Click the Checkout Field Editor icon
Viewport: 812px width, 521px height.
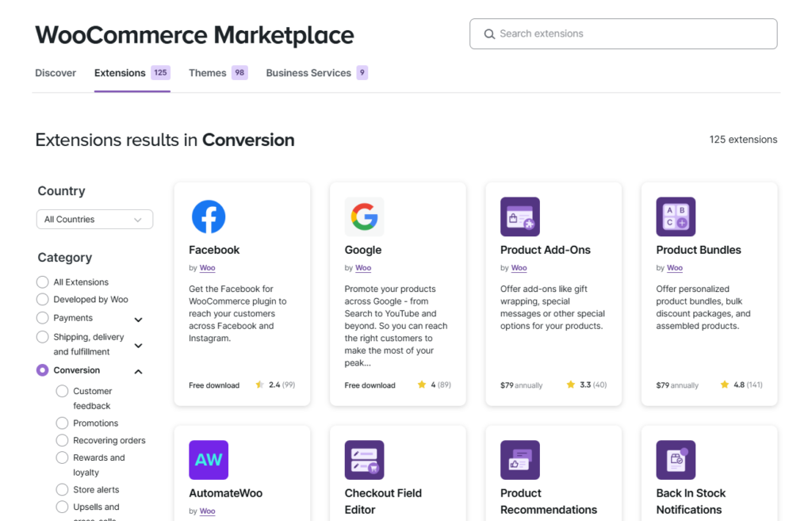364,460
